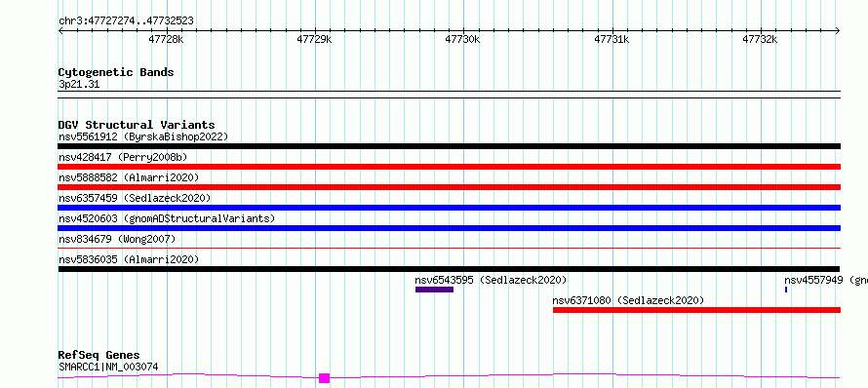Select the black bar under nsv5836035
The height and width of the screenshot is (388, 868).
[x=449, y=269]
